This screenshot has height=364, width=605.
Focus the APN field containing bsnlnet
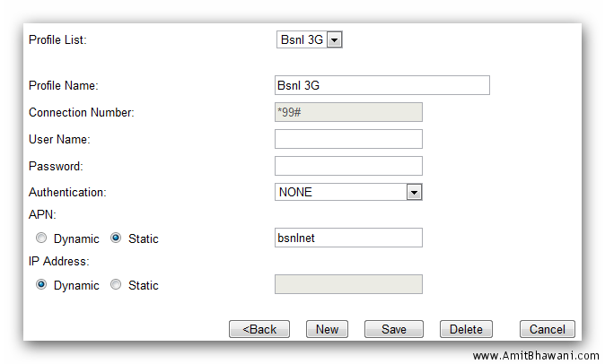(x=349, y=238)
